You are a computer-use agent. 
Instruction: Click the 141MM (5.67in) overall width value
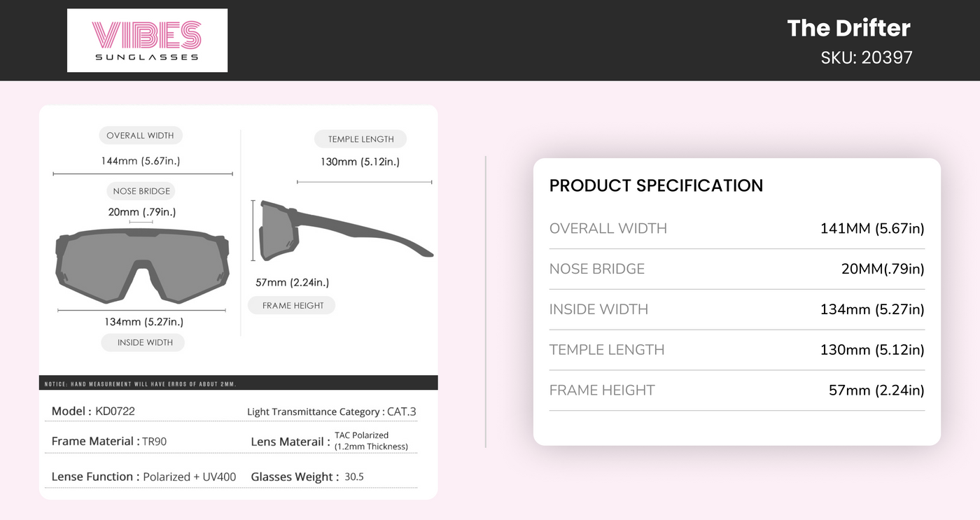[x=872, y=228]
